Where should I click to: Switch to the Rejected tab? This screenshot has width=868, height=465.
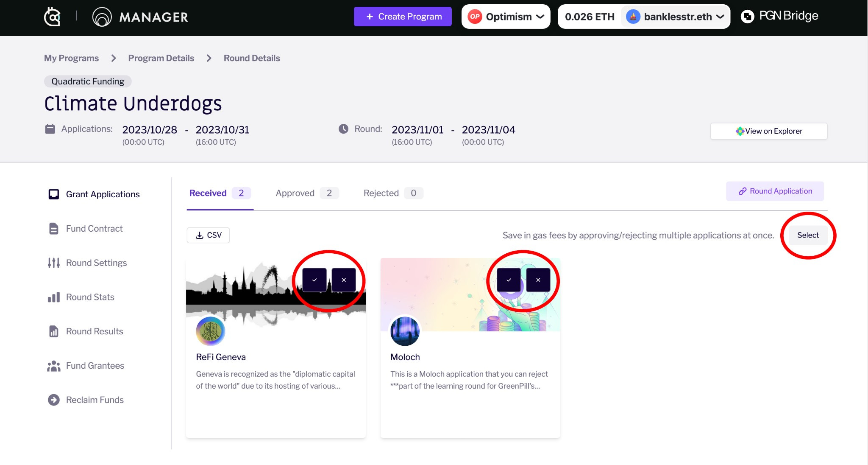393,193
